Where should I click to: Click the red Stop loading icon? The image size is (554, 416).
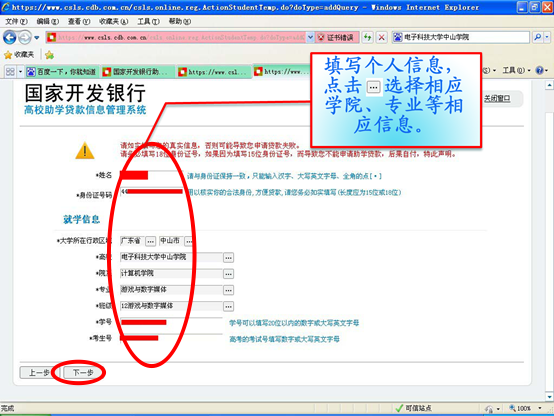(x=382, y=37)
